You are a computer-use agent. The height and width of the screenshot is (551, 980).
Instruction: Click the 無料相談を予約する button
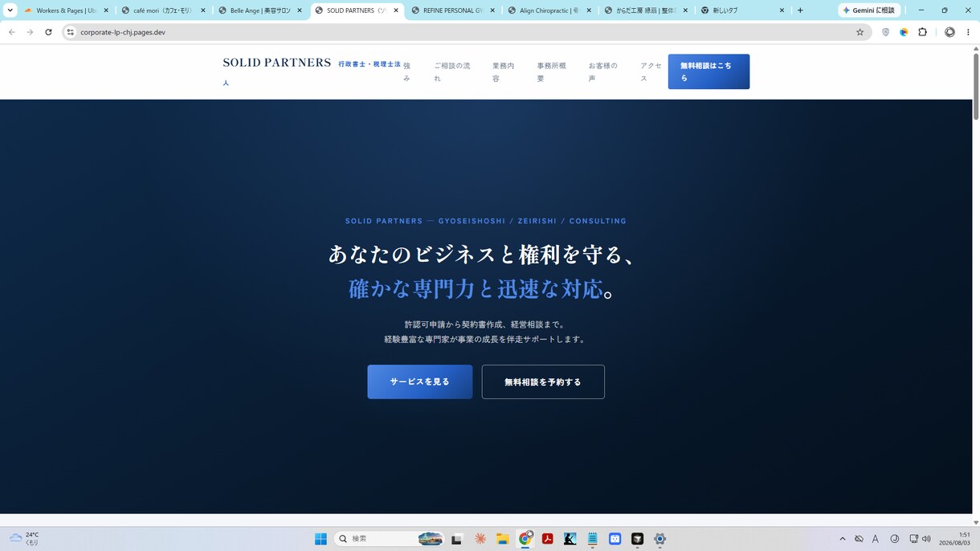(x=543, y=382)
